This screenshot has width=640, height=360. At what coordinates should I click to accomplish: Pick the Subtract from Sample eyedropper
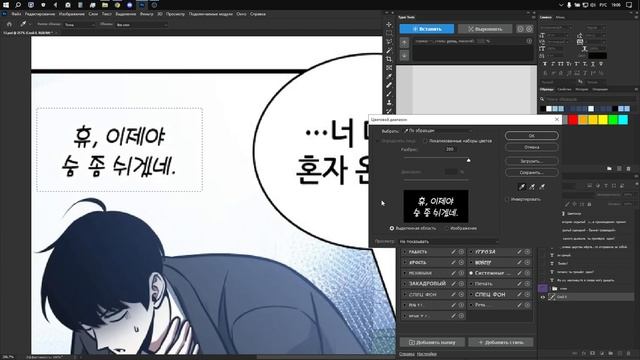coord(542,187)
